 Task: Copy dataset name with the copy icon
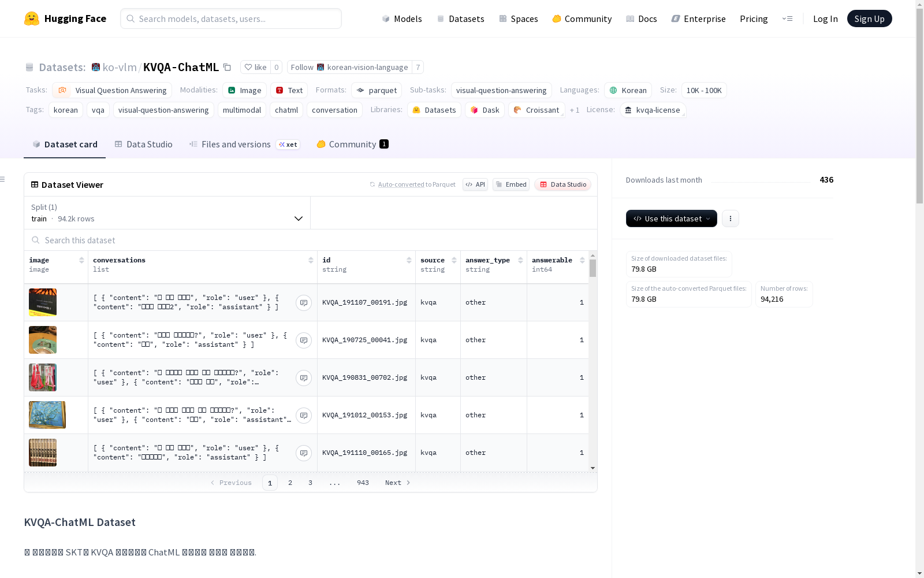tap(227, 68)
